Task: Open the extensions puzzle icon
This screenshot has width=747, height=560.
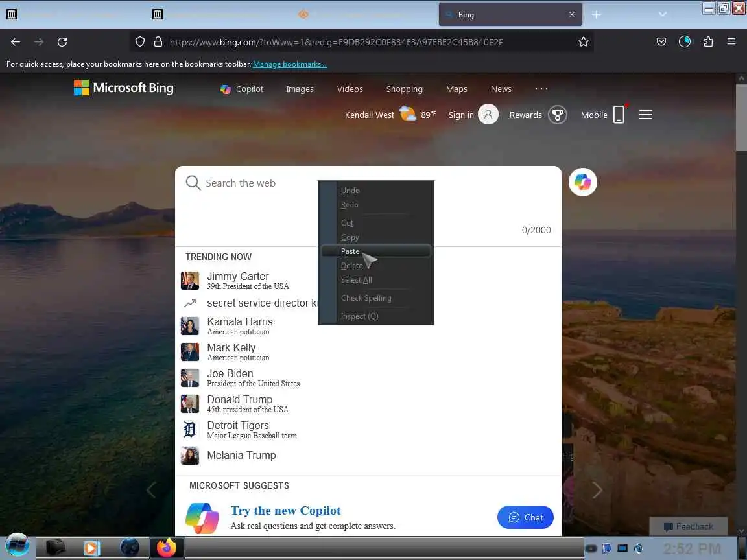Action: (708, 42)
